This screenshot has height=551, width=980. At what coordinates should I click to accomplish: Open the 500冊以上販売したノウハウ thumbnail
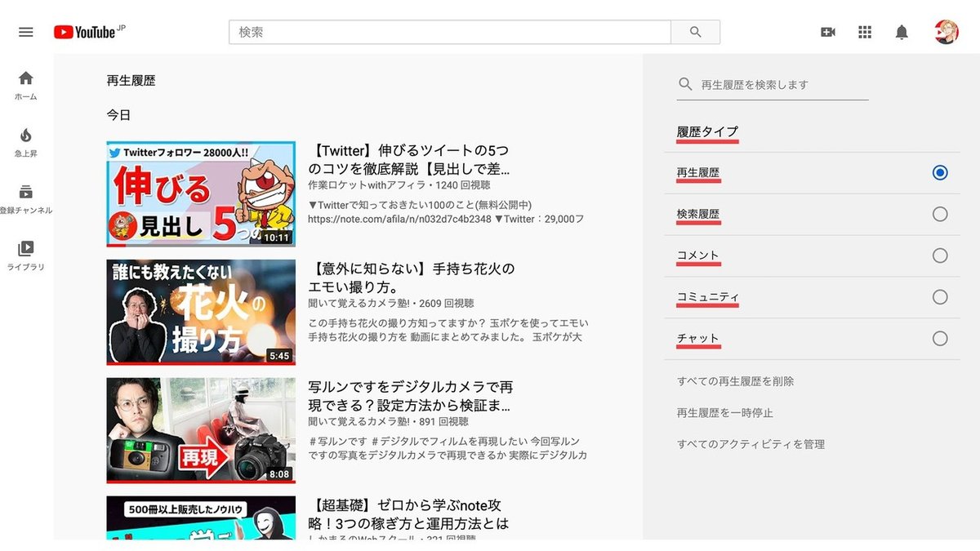(201, 518)
